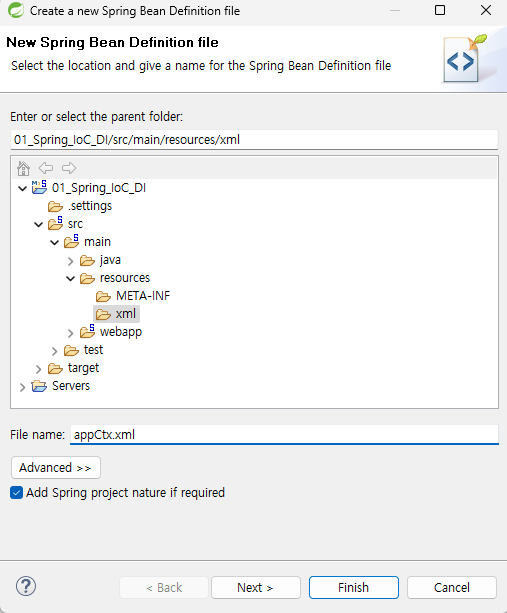This screenshot has height=613, width=507.
Task: Toggle Add Spring project nature checkbox
Action: point(16,493)
